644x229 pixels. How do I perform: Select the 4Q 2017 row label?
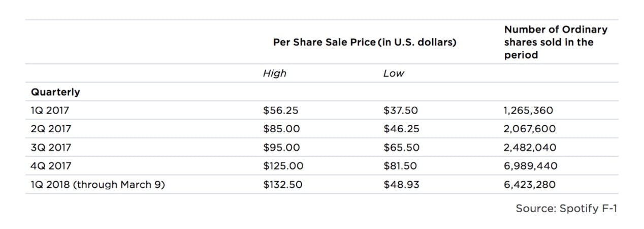click(x=51, y=166)
